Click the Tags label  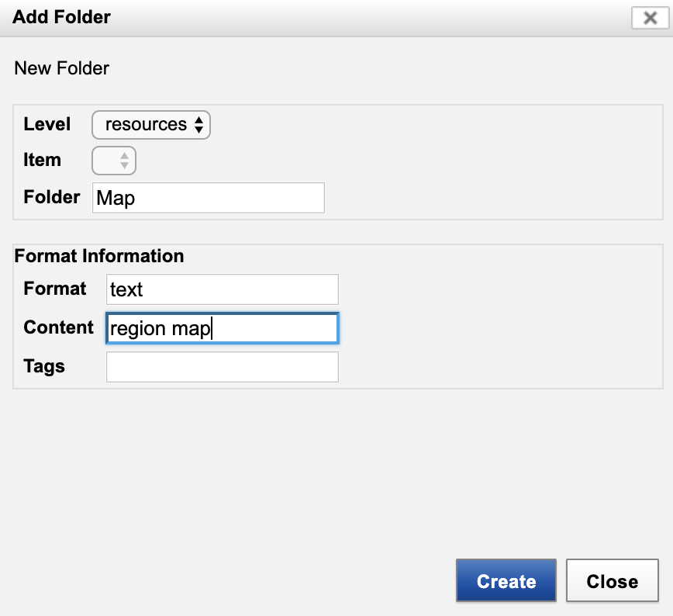tap(44, 366)
